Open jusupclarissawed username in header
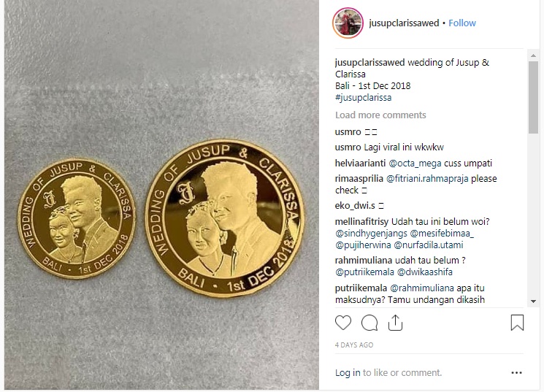Image resolution: width=544 pixels, height=392 pixels. pos(404,23)
